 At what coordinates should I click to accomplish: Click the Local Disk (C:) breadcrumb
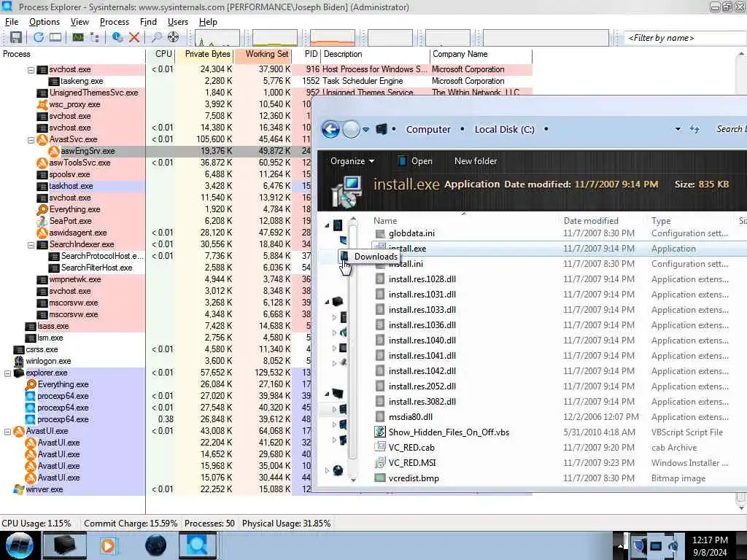(x=504, y=129)
